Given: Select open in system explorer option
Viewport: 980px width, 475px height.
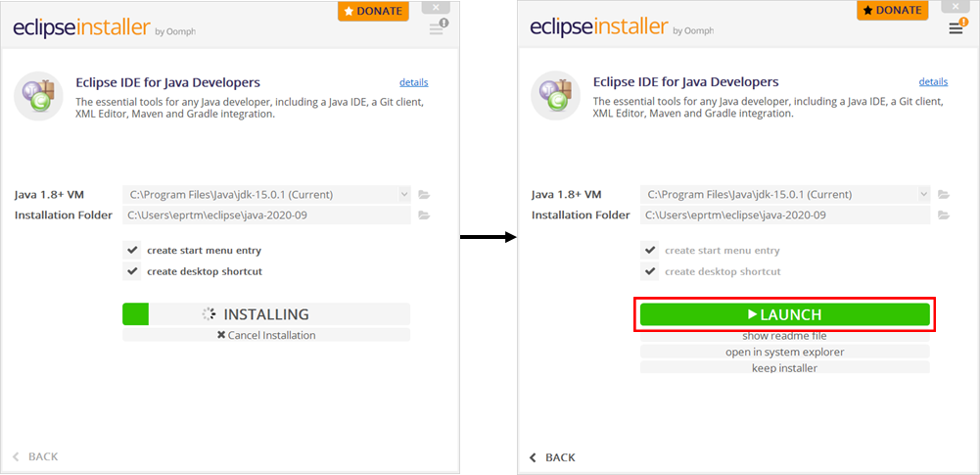Looking at the screenshot, I should point(785,352).
